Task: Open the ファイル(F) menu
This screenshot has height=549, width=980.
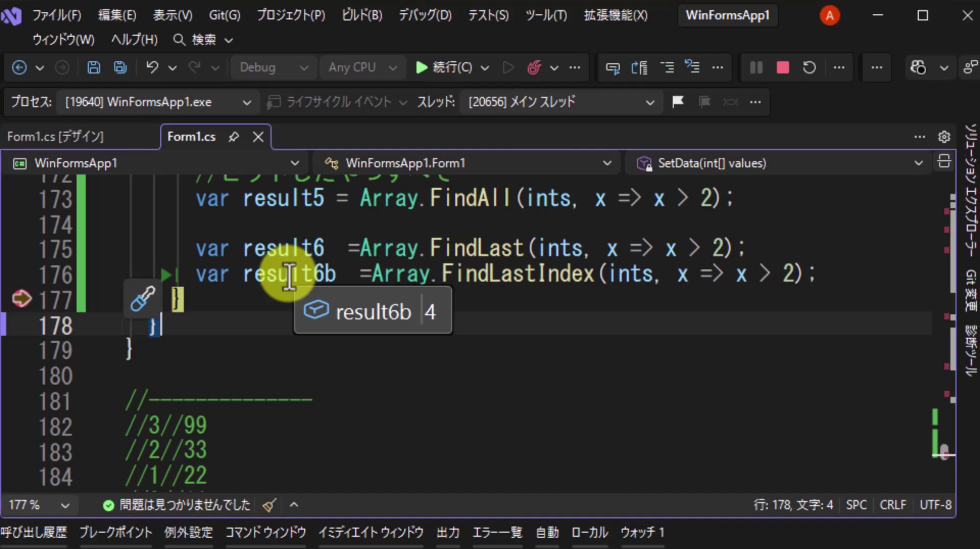Action: [57, 15]
